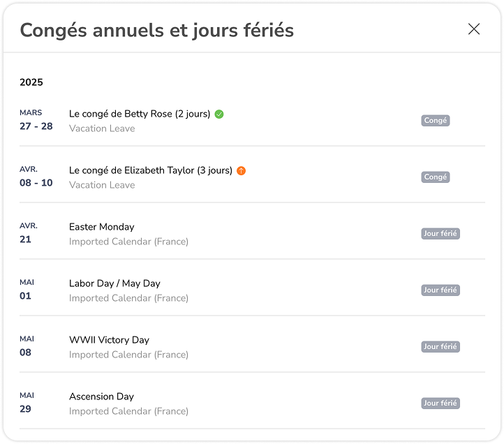Select the Labor Day / May Day entry
The image size is (504, 444).
click(x=252, y=290)
